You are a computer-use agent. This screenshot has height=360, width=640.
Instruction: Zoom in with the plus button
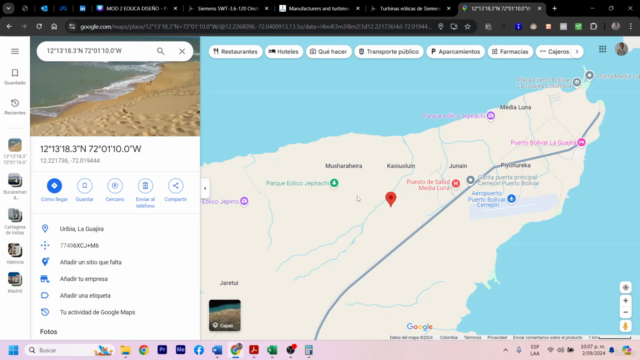[625, 301]
